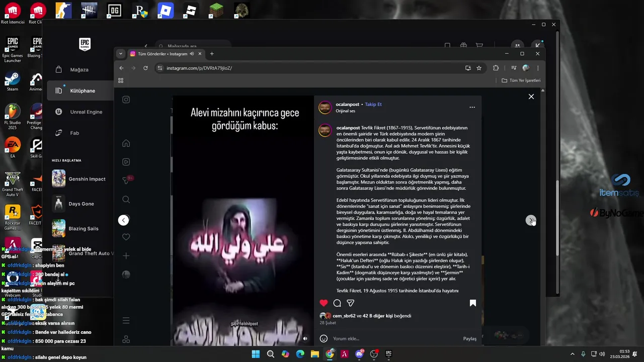
Task: Show hidden system tray icons
Action: (x=572, y=354)
